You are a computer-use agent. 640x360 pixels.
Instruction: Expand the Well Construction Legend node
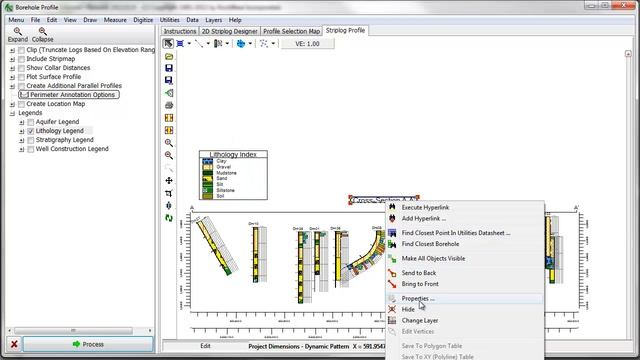pos(22,149)
